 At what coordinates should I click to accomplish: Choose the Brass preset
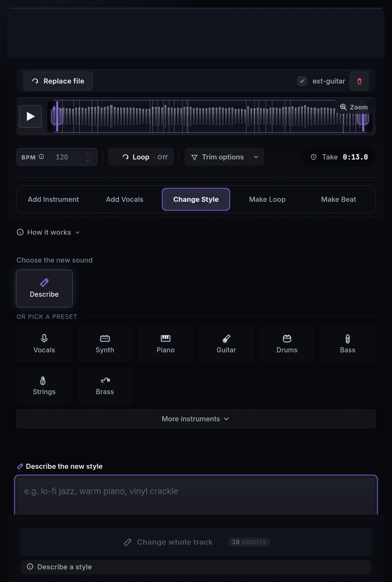105,386
